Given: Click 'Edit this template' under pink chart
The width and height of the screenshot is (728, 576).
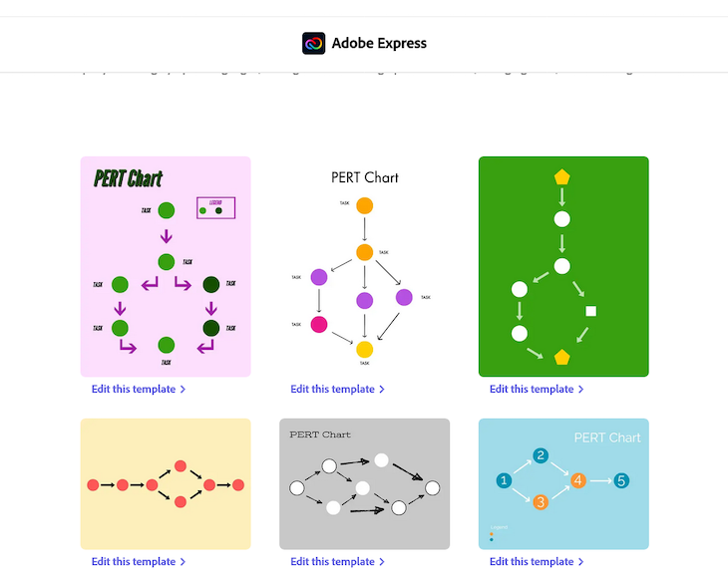Looking at the screenshot, I should tap(134, 390).
